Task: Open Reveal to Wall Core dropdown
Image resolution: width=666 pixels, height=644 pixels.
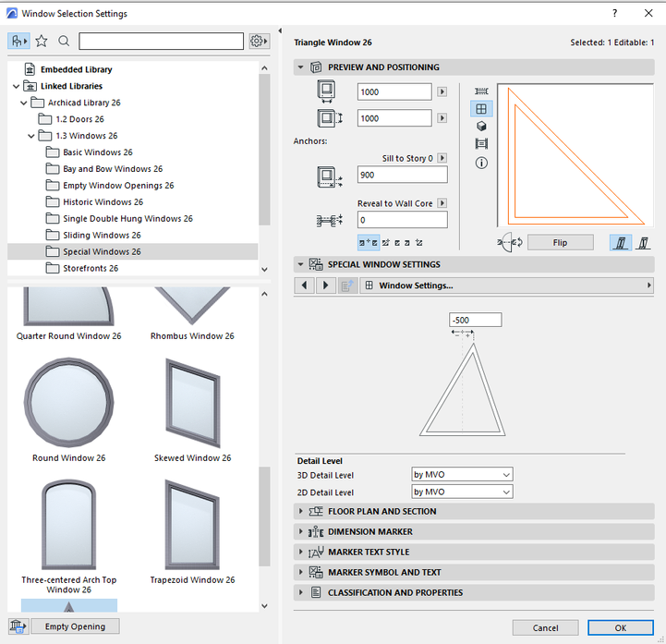Action: coord(442,203)
